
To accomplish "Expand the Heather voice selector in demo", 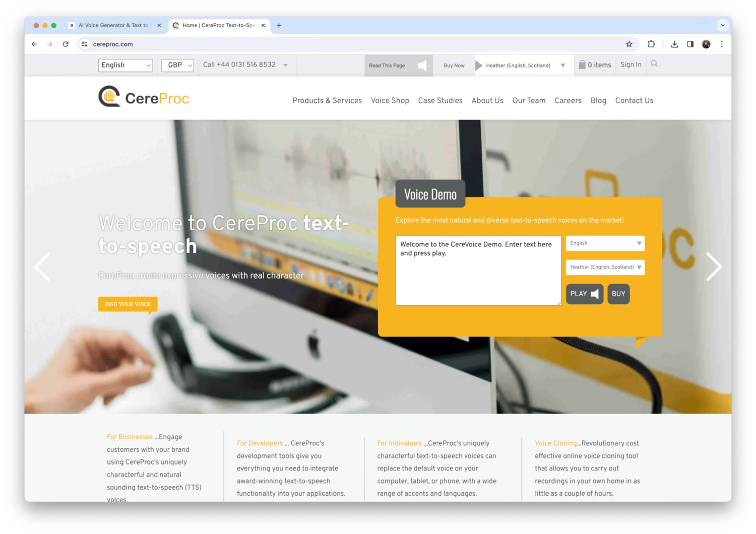I will coord(605,267).
